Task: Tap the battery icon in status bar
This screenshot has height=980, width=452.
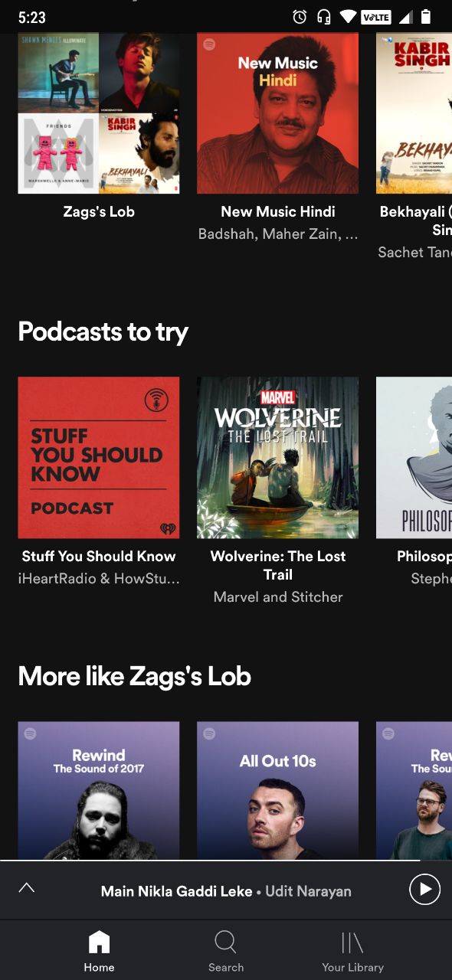Action: (x=427, y=16)
